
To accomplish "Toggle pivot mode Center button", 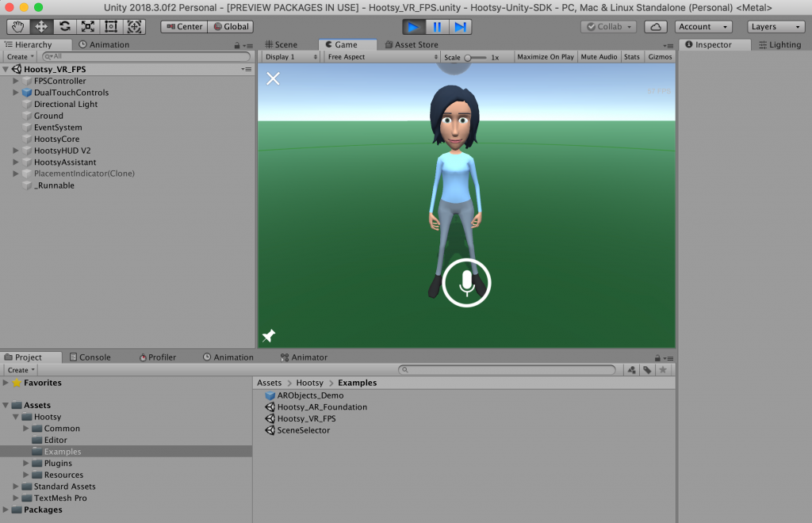I will (x=184, y=26).
